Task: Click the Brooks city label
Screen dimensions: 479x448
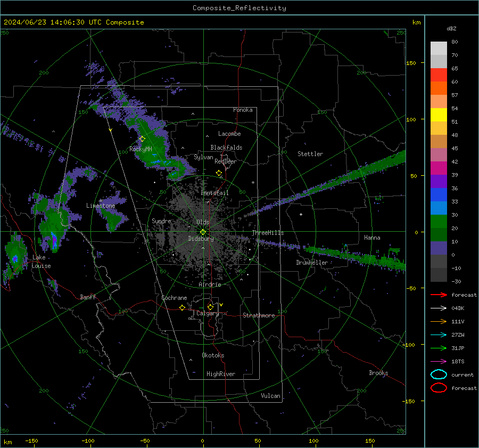Action: pos(378,373)
